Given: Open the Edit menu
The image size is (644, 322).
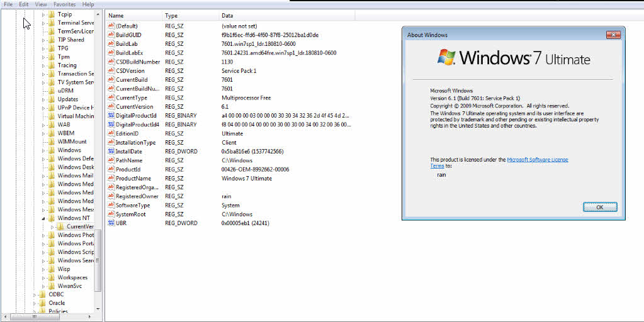Looking at the screenshot, I should [23, 4].
